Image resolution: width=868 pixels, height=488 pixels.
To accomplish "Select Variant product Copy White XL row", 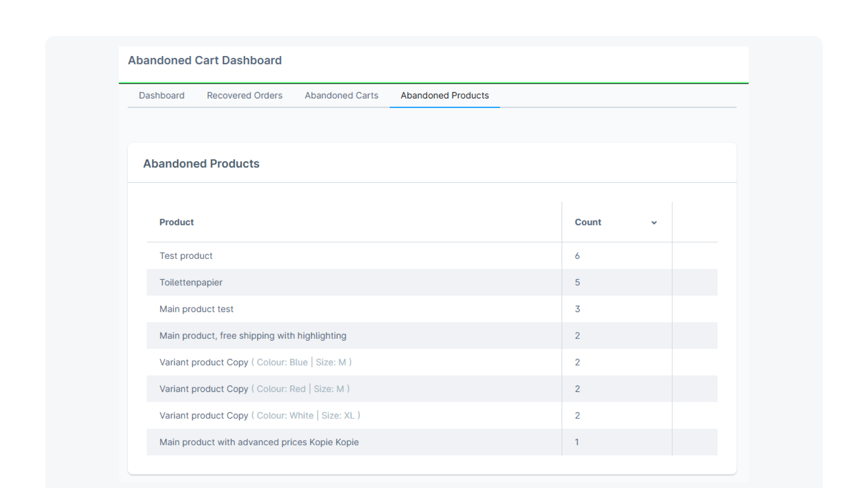I will pyautogui.click(x=259, y=416).
